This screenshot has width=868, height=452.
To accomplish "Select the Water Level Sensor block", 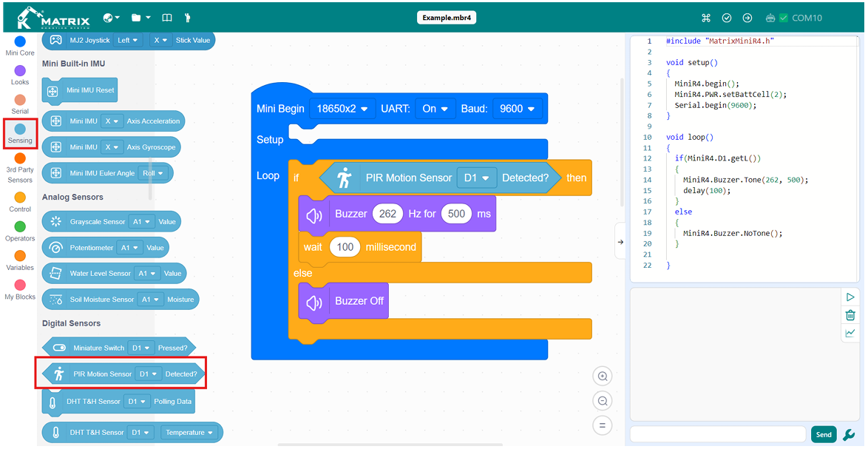I will pyautogui.click(x=114, y=273).
